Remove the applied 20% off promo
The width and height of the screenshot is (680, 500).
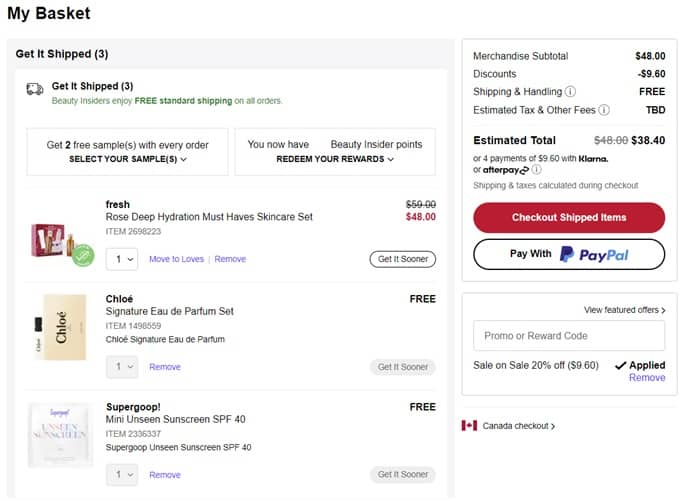(x=646, y=378)
